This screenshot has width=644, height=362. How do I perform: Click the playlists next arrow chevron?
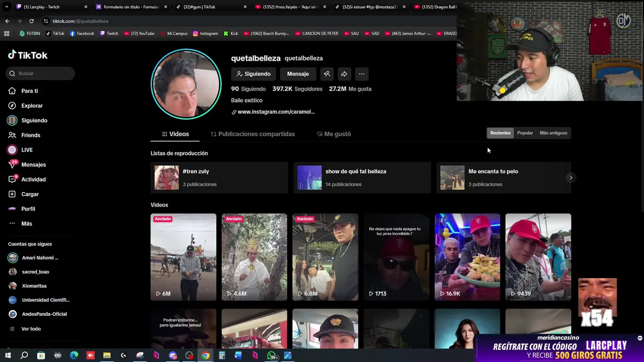pos(571,177)
